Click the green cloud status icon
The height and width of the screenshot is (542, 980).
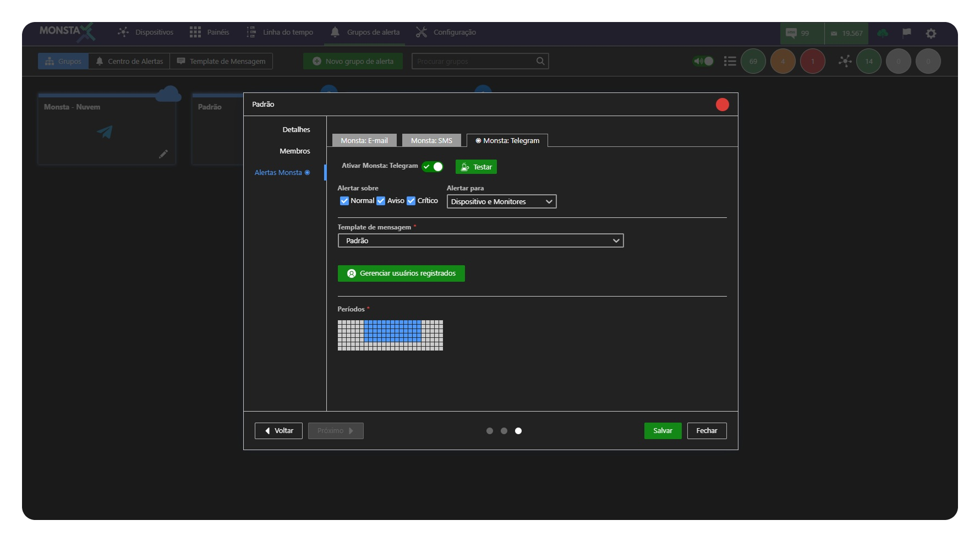pos(883,34)
